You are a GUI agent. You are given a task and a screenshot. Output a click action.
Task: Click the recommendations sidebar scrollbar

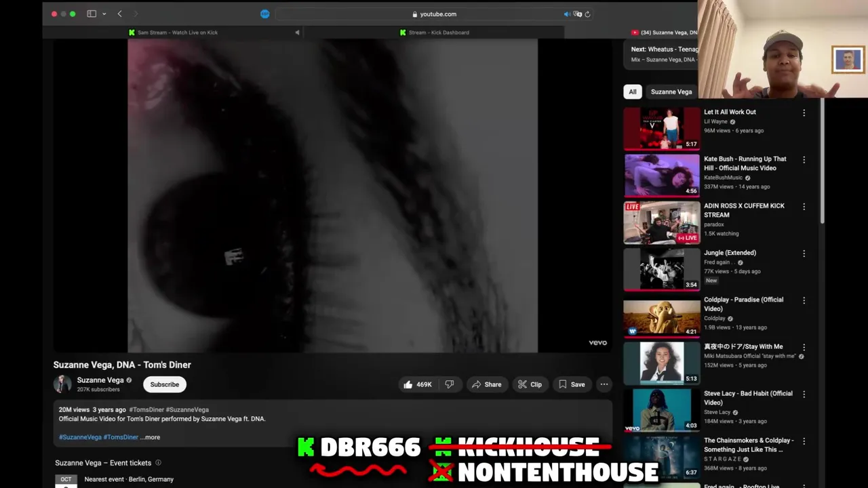822,161
